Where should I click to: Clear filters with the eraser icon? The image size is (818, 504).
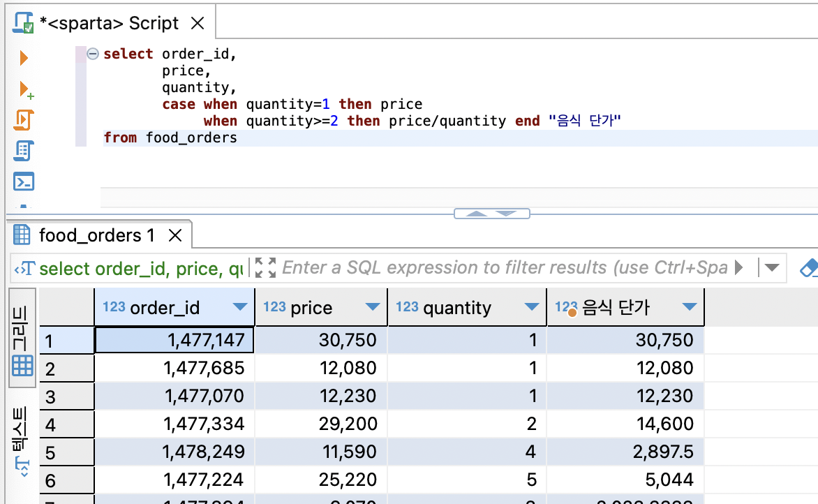pyautogui.click(x=809, y=267)
